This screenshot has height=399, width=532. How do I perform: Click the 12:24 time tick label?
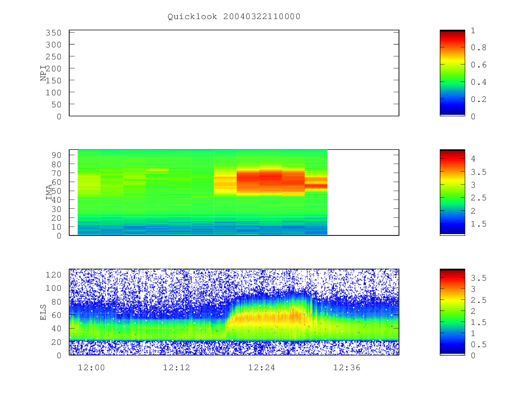(x=262, y=368)
